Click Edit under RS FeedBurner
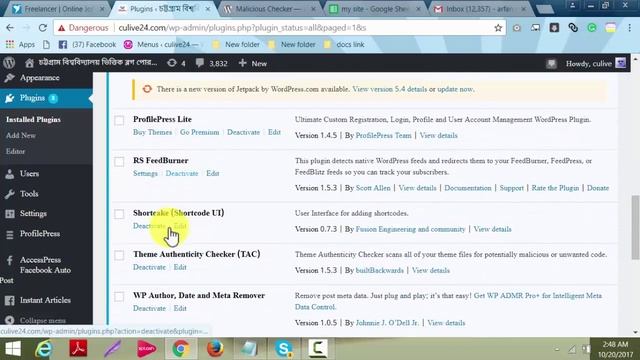The width and height of the screenshot is (640, 360). 213,173
